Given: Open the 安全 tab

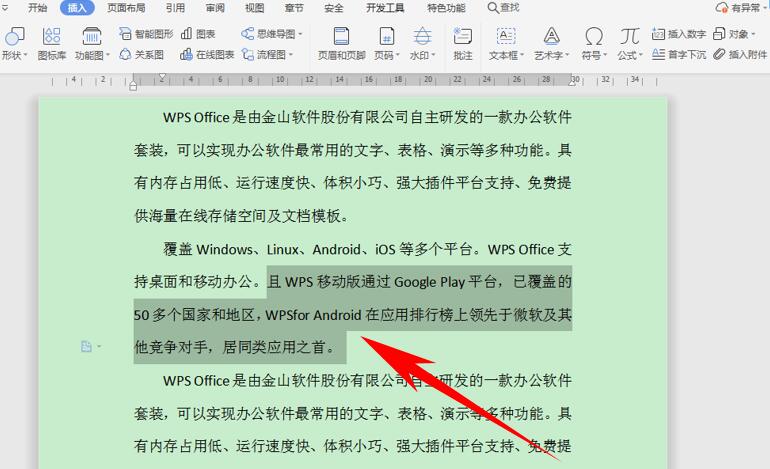Looking at the screenshot, I should point(334,8).
